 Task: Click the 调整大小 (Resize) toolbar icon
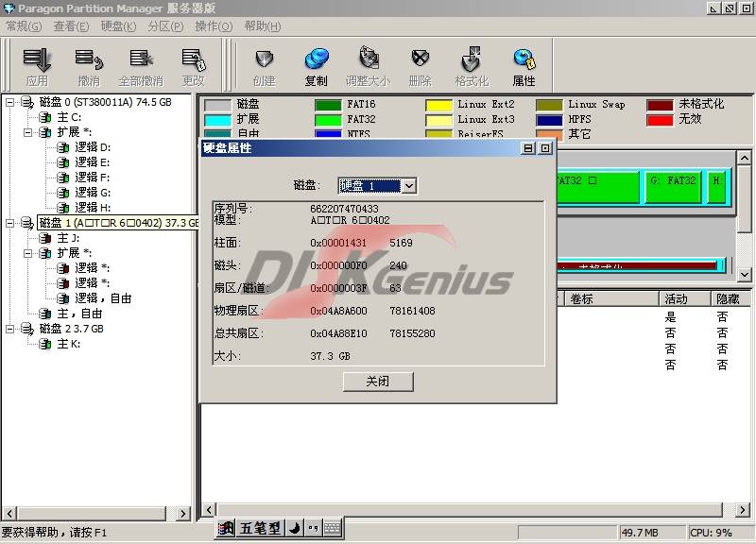point(369,59)
